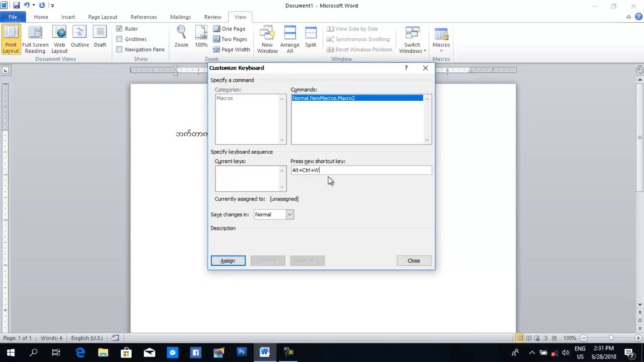The height and width of the screenshot is (362, 644).
Task: Open Windows Start menu
Action: point(11,352)
